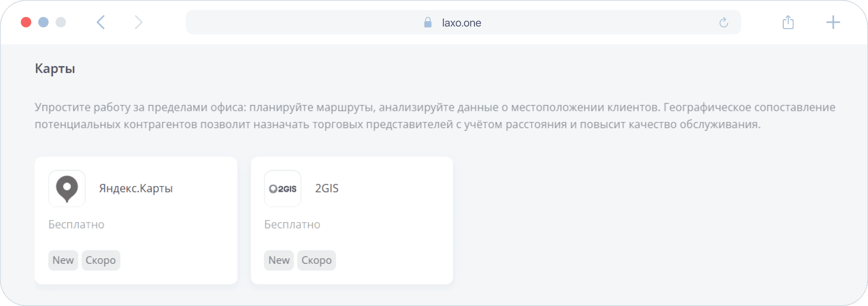868x306 pixels.
Task: Click the Скоро badge on the Яндекс.Карты card
Action: (x=101, y=260)
